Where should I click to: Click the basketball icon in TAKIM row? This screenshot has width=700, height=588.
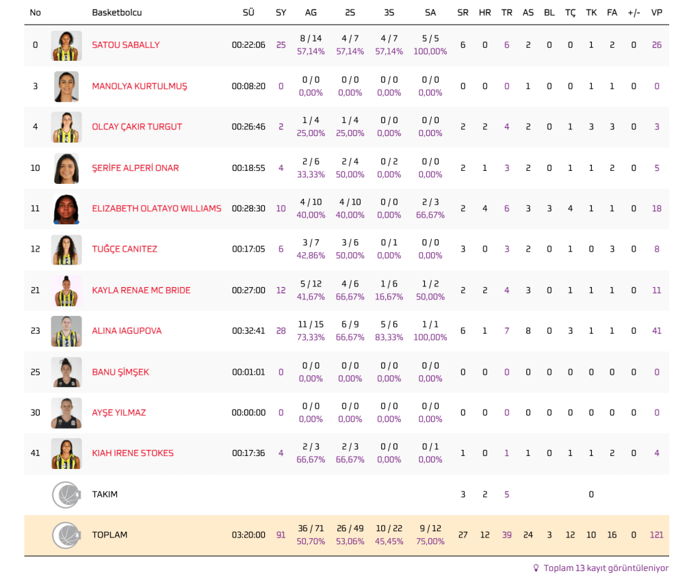[x=66, y=494]
